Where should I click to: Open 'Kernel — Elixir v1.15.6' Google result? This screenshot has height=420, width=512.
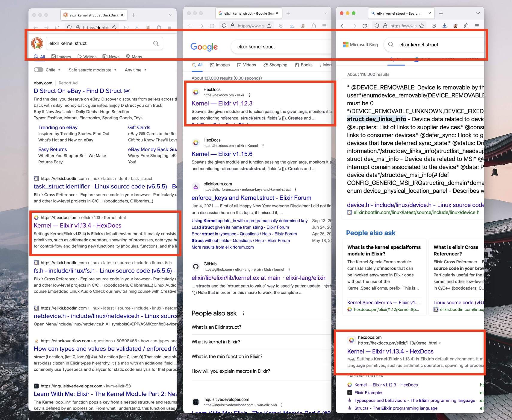tap(222, 154)
